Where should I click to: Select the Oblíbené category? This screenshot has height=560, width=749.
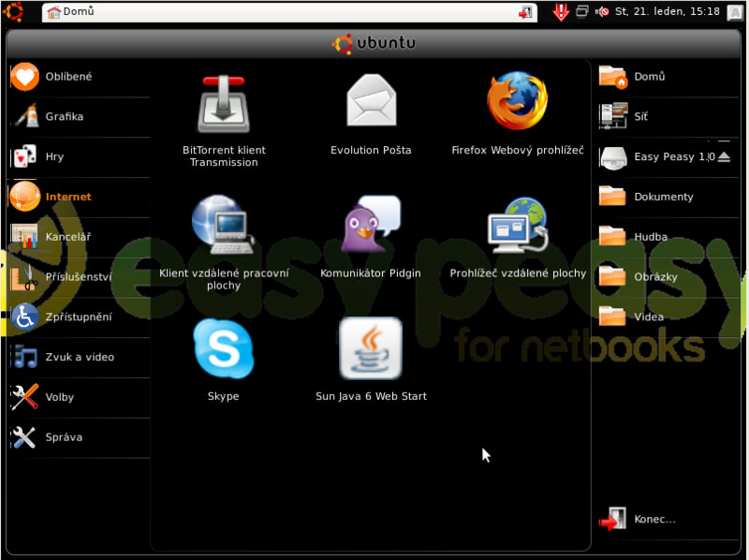[x=80, y=77]
